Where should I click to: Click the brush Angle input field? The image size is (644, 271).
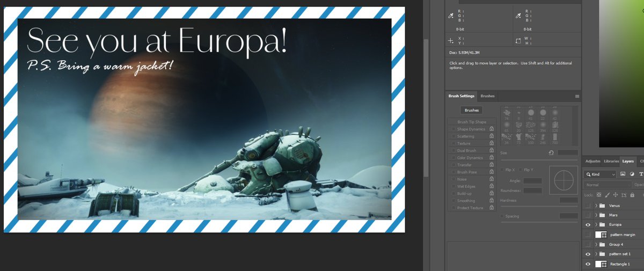tap(533, 181)
